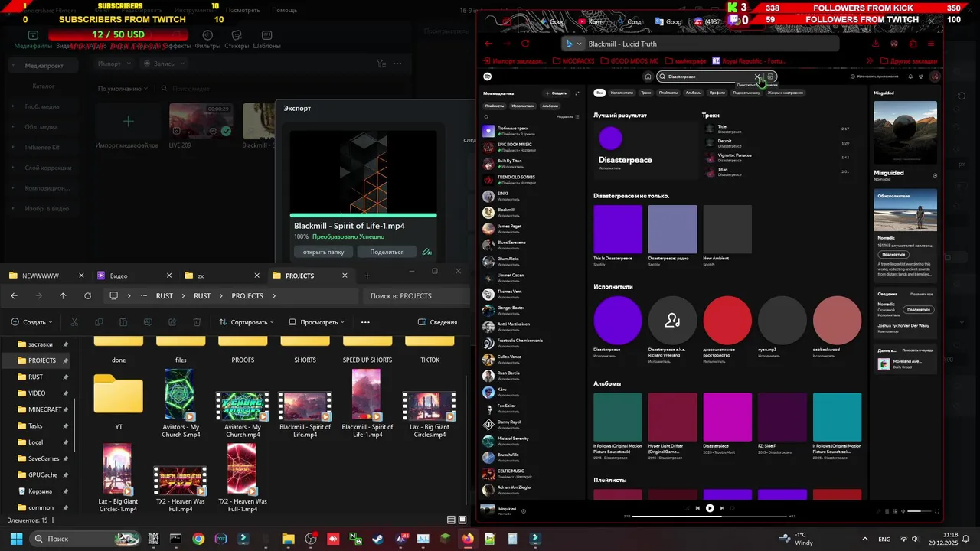The height and width of the screenshot is (551, 980).
Task: Open Spotify notifications bell
Action: pyautogui.click(x=910, y=77)
